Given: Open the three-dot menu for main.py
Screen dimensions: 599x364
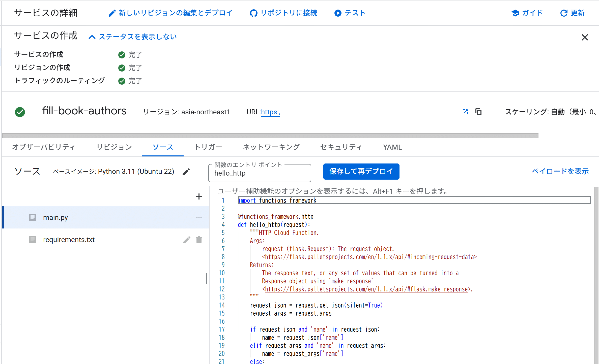Looking at the screenshot, I should pos(199,218).
